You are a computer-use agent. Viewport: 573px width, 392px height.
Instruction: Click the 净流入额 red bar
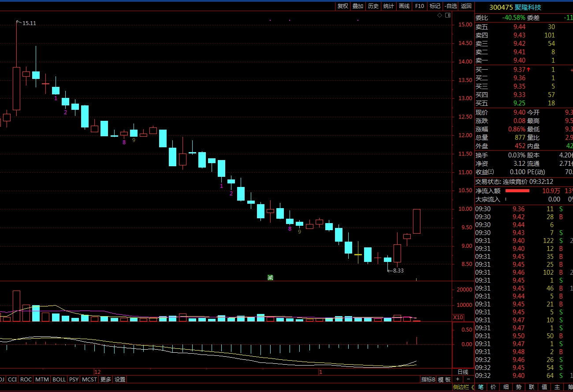click(517, 191)
